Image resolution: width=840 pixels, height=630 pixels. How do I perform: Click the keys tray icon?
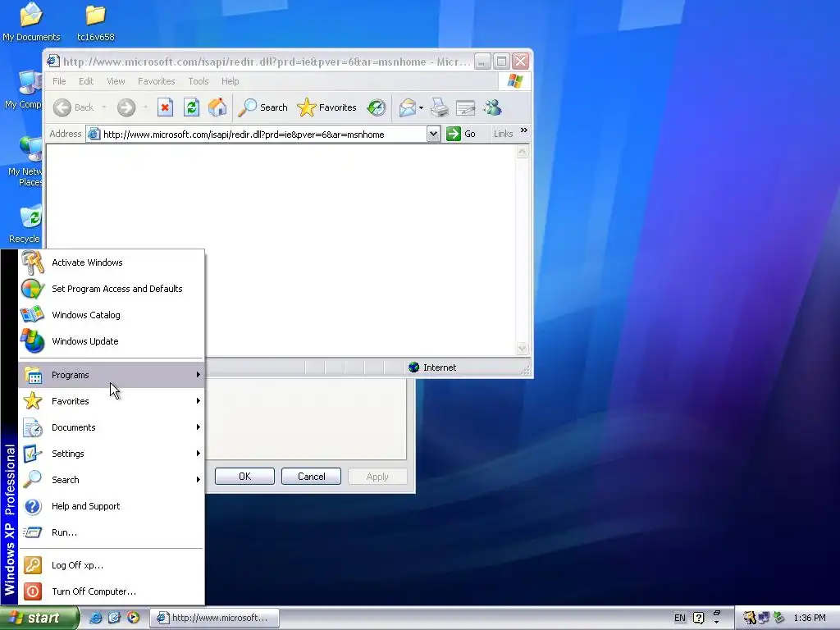click(750, 618)
